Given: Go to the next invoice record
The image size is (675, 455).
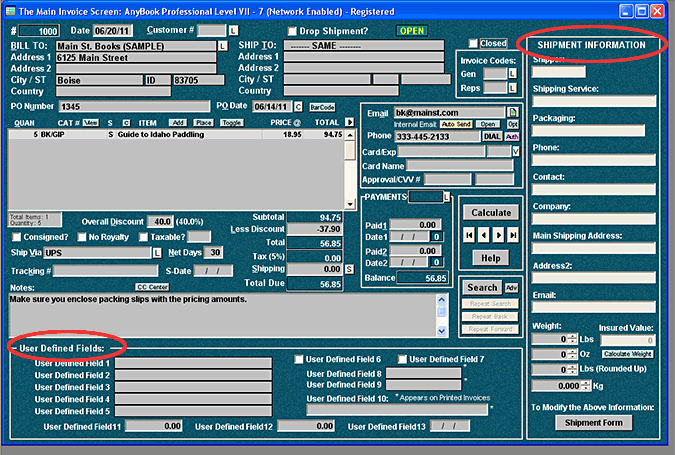Looking at the screenshot, I should [499, 235].
